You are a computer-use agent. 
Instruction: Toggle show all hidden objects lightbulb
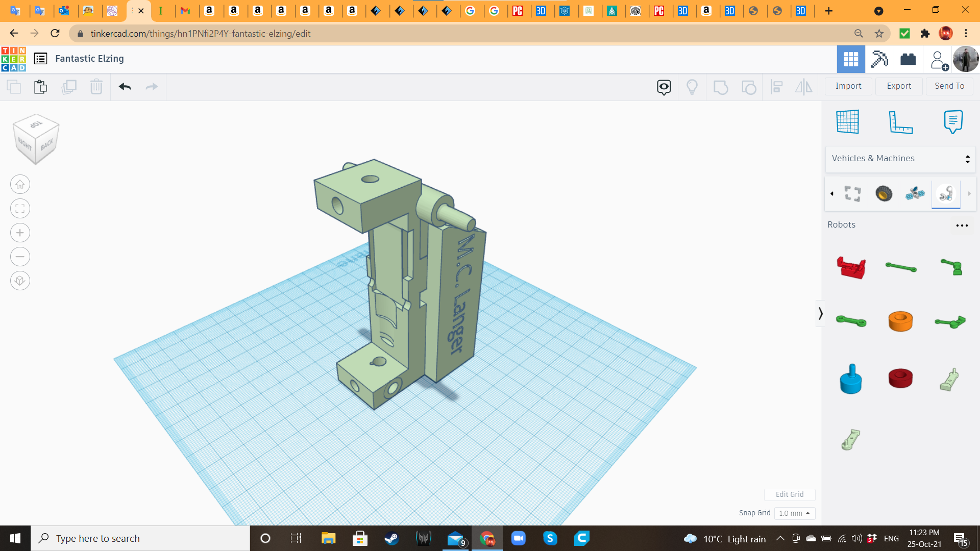pyautogui.click(x=692, y=87)
